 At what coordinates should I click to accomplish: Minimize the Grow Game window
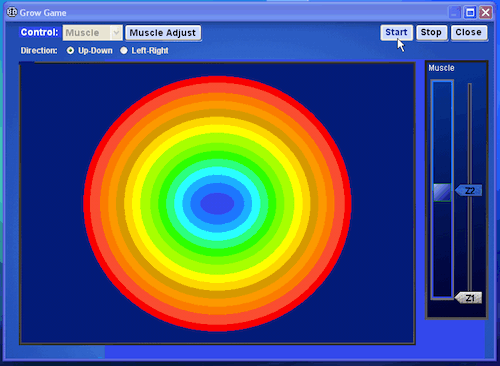tap(454, 13)
